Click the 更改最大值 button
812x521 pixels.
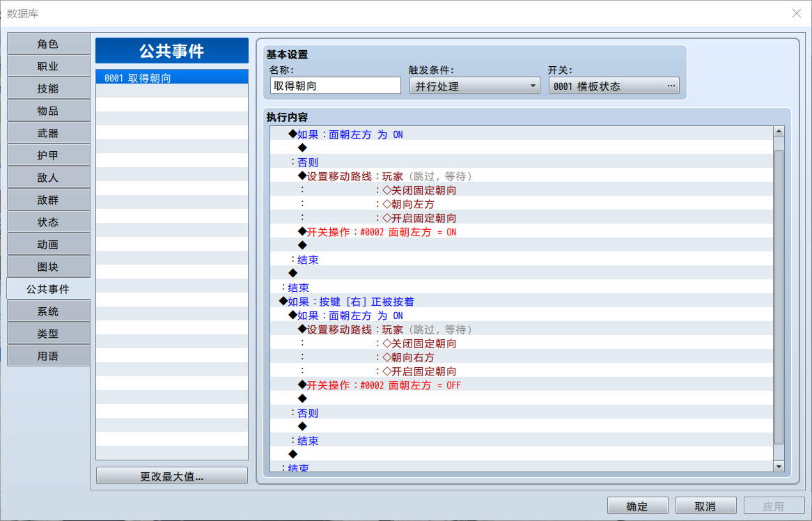click(172, 476)
